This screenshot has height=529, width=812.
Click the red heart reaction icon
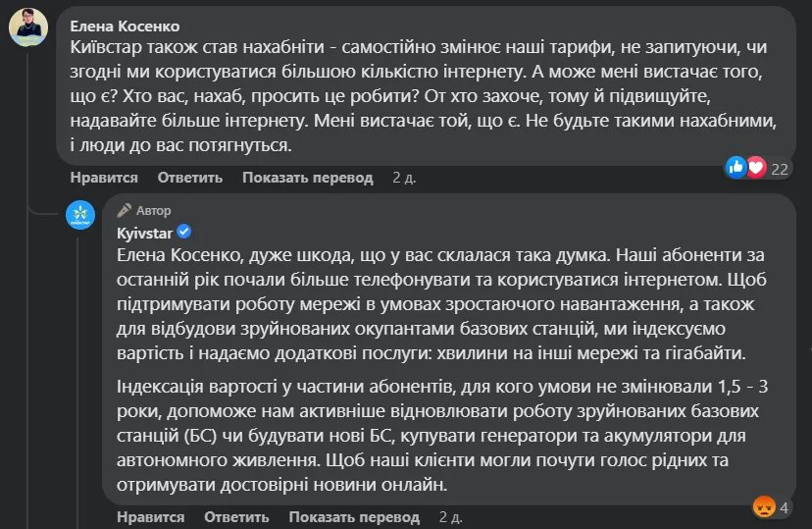coord(756,168)
